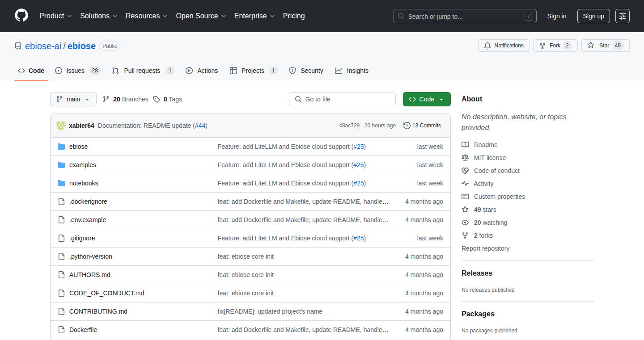
Task: Click Report repository link
Action: 486,248
